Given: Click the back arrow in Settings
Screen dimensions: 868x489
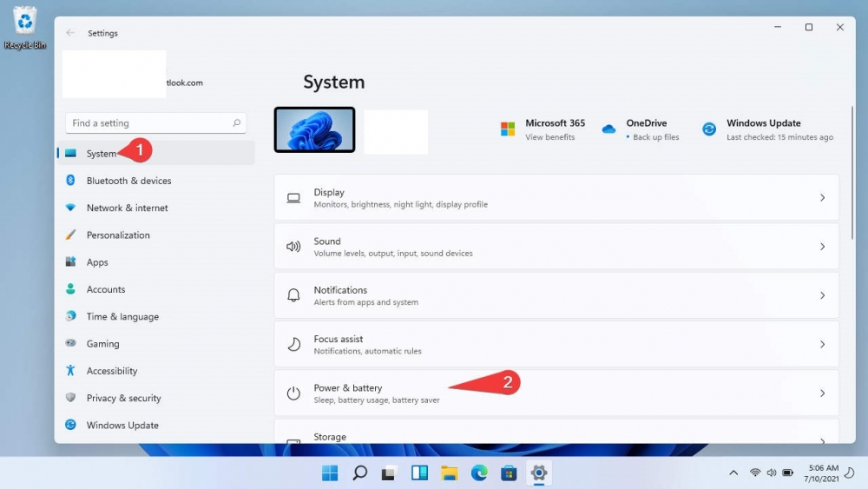Looking at the screenshot, I should pos(70,33).
